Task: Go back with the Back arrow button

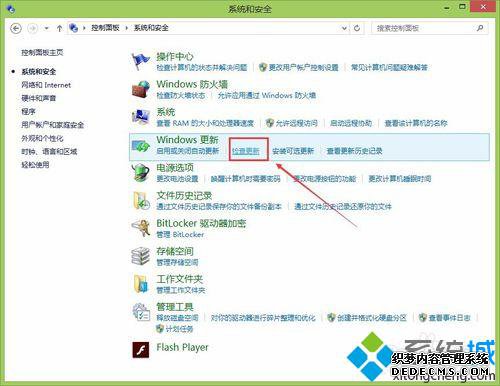Action: point(16,28)
